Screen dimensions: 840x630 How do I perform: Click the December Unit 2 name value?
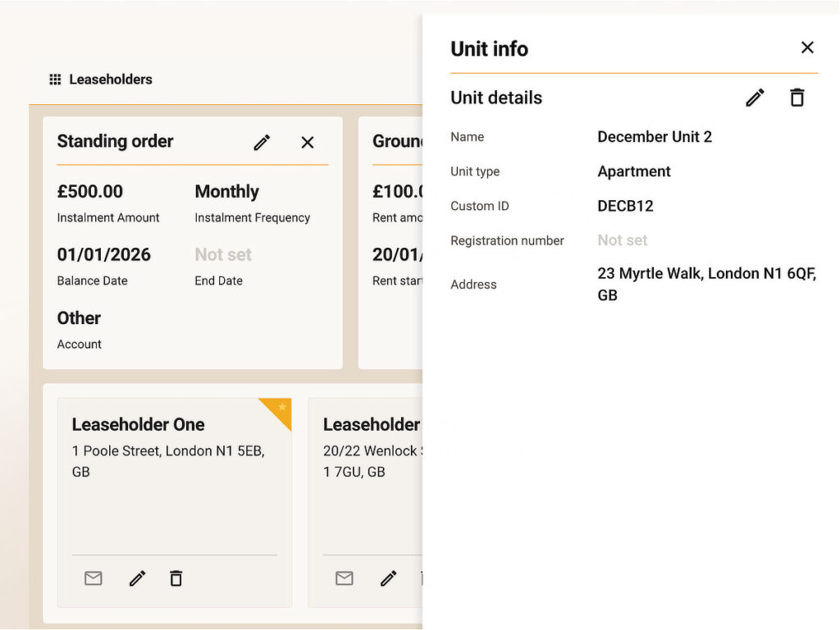click(654, 137)
